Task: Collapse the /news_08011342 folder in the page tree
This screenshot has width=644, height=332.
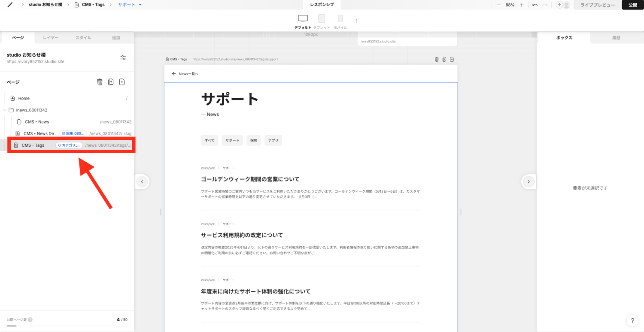Action: coord(5,110)
